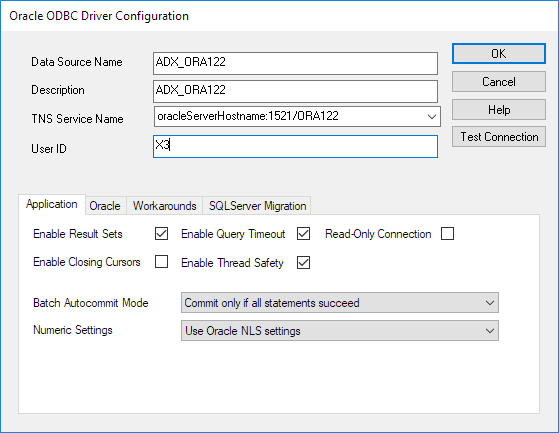Open the Numeric Settings dropdown
Viewport: 559px width, 433px height.
pos(339,330)
